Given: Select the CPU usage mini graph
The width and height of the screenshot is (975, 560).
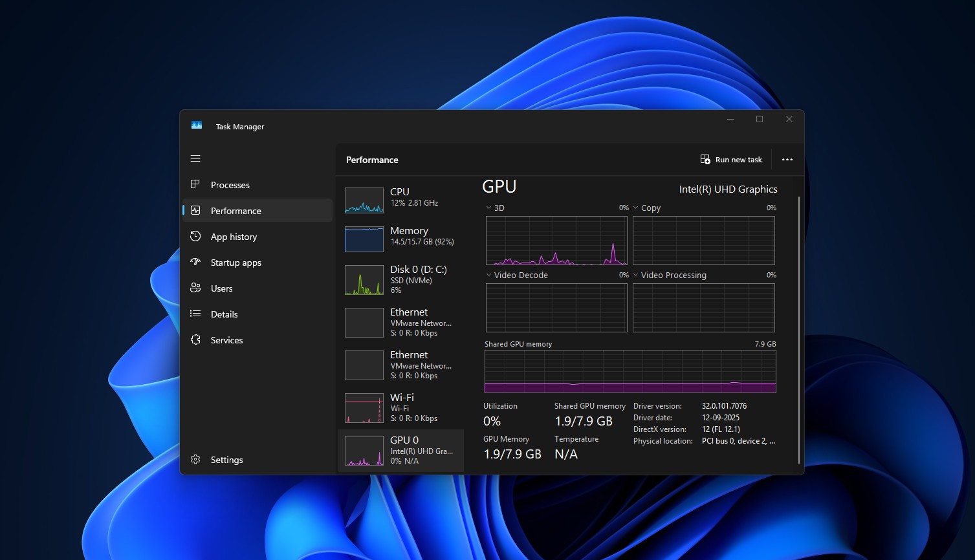Looking at the screenshot, I should click(x=364, y=200).
